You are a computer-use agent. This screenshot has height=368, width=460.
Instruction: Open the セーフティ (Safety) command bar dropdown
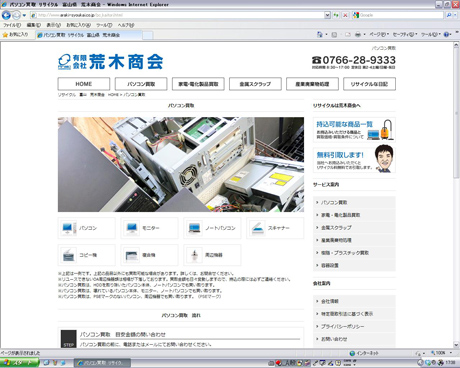(405, 34)
